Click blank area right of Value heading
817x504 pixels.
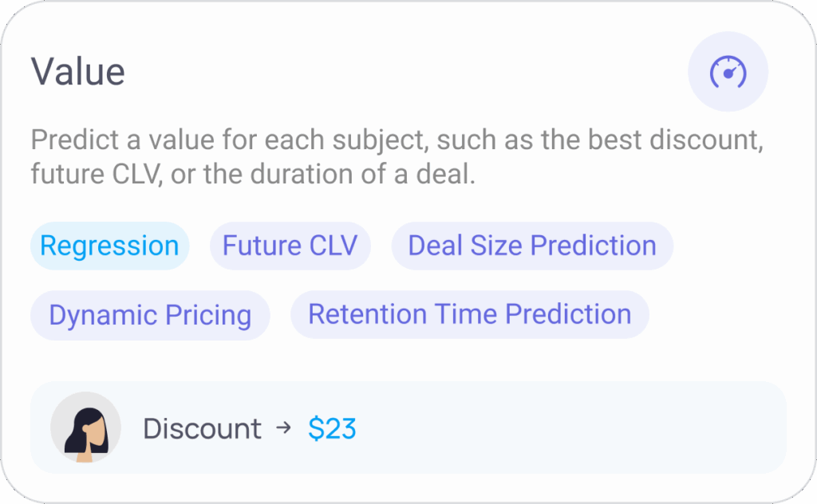tap(406, 72)
